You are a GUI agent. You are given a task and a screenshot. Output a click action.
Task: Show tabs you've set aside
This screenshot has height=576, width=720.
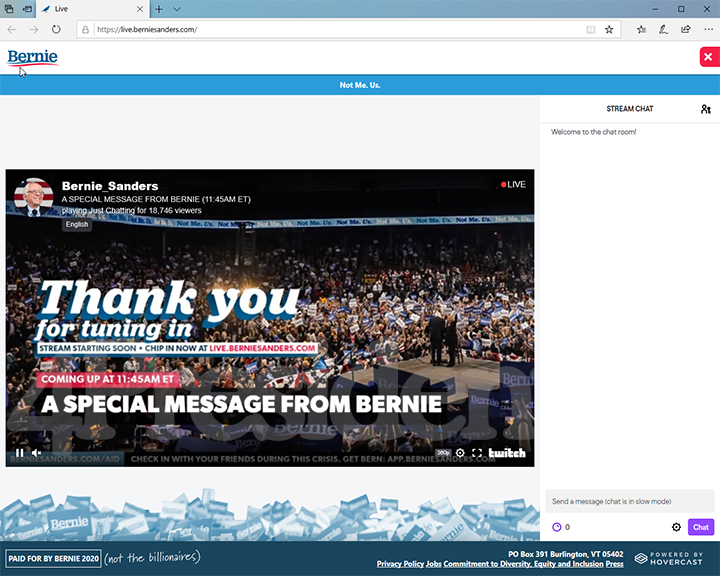coord(9,9)
